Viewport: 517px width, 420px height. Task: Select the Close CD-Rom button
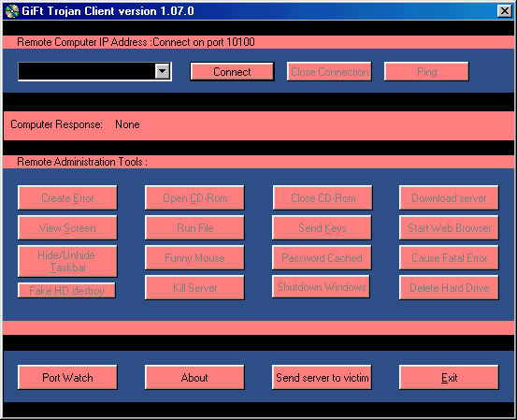(323, 198)
